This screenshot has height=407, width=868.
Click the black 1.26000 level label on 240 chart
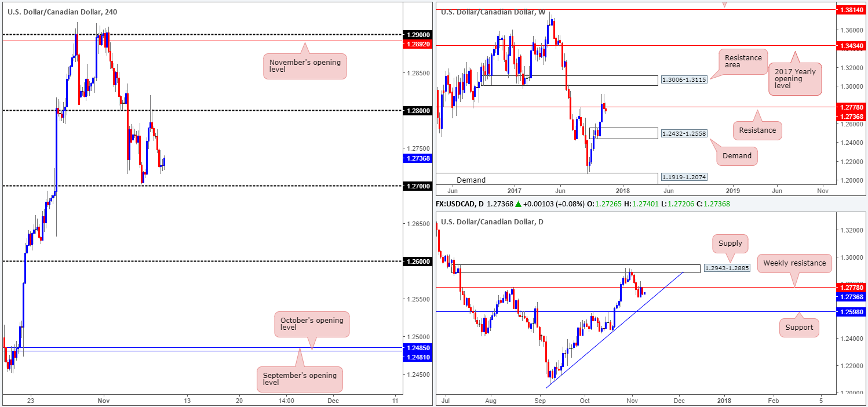417,261
